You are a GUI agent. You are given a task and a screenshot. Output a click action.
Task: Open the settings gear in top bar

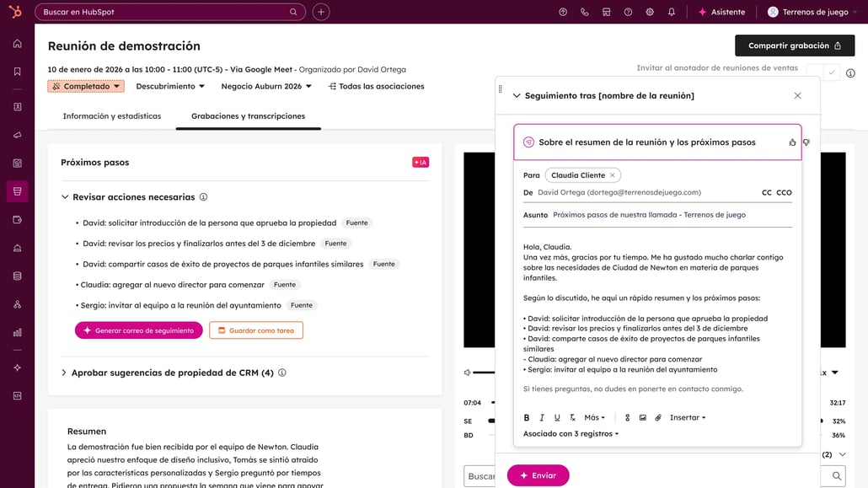pos(650,12)
